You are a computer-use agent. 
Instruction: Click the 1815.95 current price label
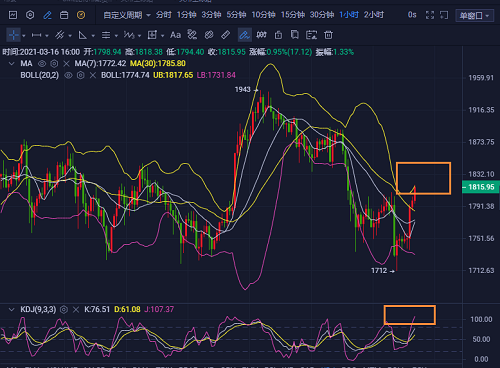point(481,187)
